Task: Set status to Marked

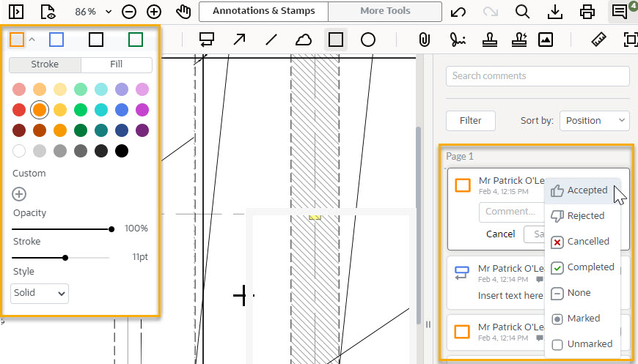Action: tap(582, 319)
